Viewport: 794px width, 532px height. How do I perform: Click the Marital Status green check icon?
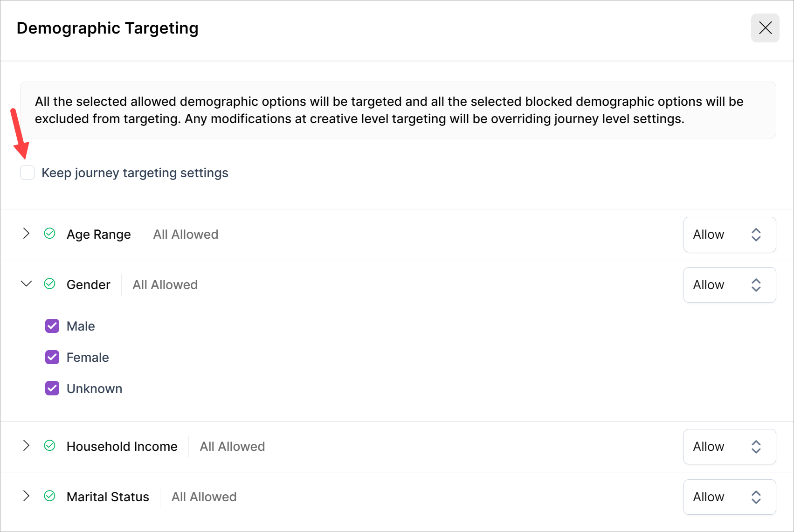(x=49, y=496)
